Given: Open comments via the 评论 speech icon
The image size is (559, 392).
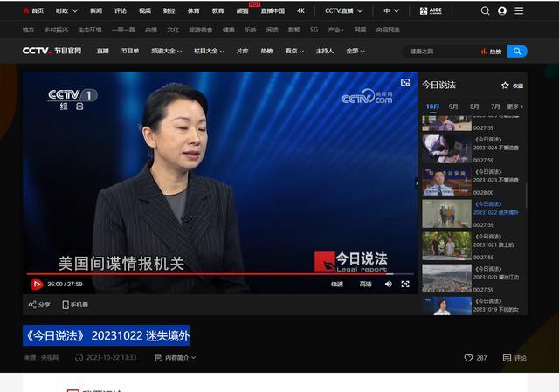Looking at the screenshot, I should pos(507,358).
